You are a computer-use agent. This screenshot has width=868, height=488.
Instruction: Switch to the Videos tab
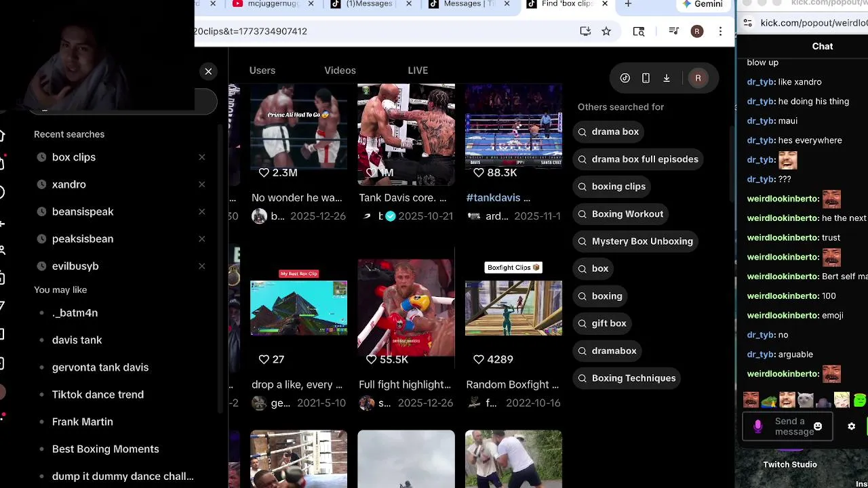pos(340,70)
